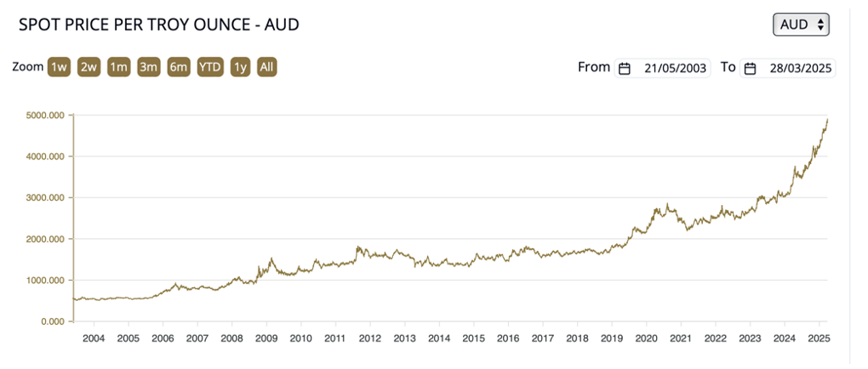Switch chart to 6m zoom
Viewport: 868px width, 369px height.
pyautogui.click(x=179, y=67)
